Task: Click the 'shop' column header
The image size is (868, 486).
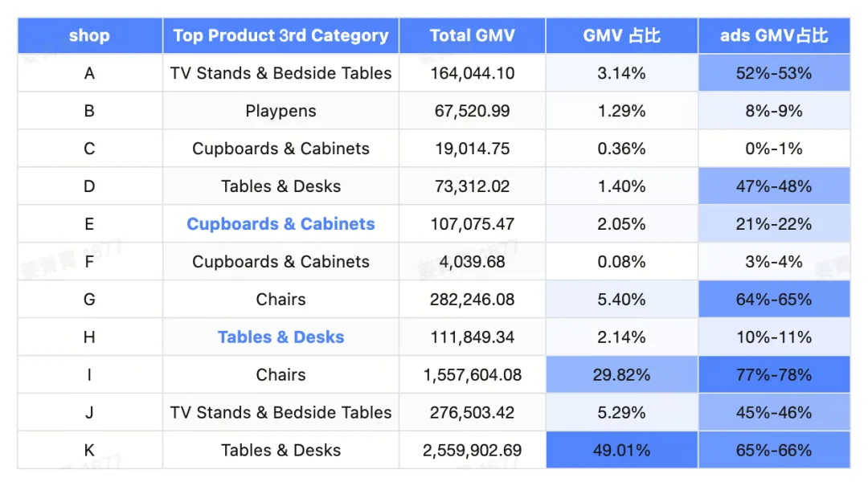Action: pos(90,35)
